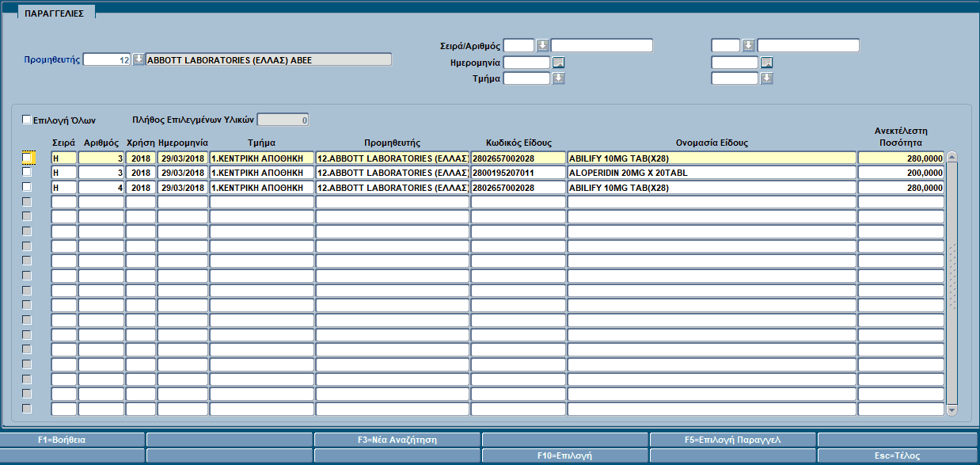
Task: Click ABILIFY 10MG TAB(X28) cell of order 4
Action: (x=712, y=187)
